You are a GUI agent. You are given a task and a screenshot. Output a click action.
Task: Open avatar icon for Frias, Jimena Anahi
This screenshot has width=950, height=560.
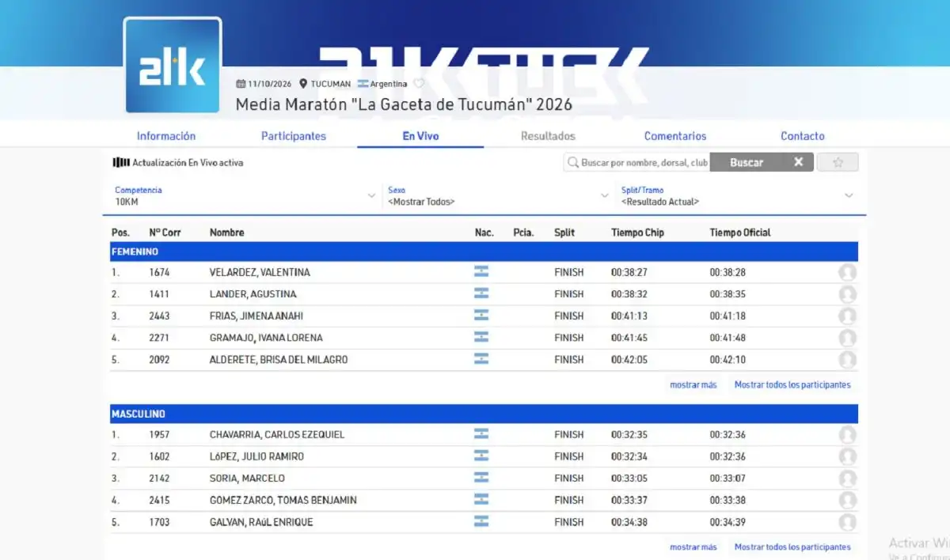847,316
